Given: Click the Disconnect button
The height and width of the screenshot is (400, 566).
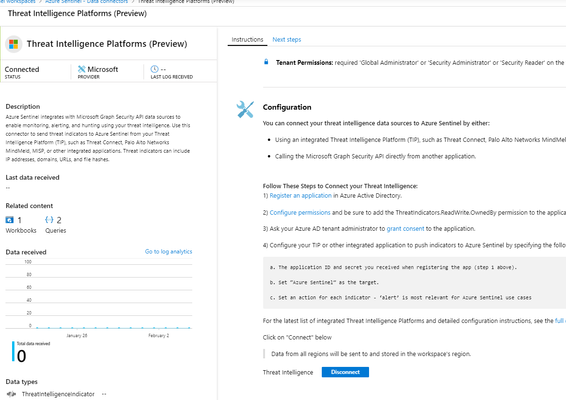Looking at the screenshot, I should [345, 372].
